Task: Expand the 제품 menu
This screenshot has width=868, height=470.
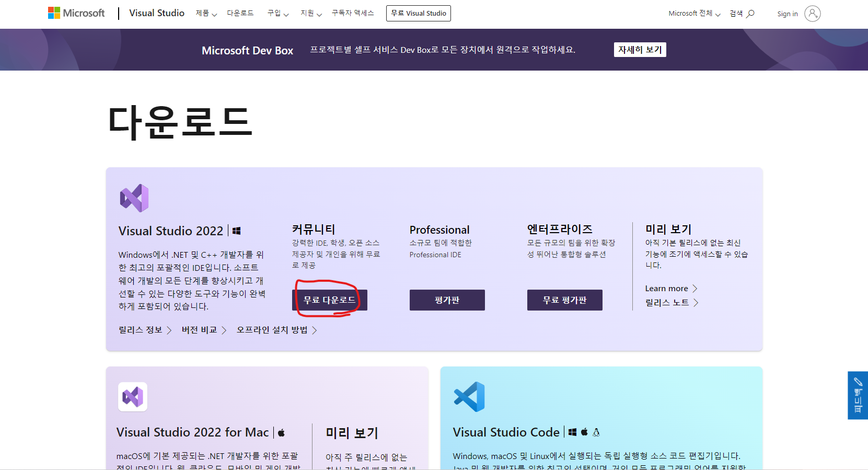Action: (x=206, y=13)
